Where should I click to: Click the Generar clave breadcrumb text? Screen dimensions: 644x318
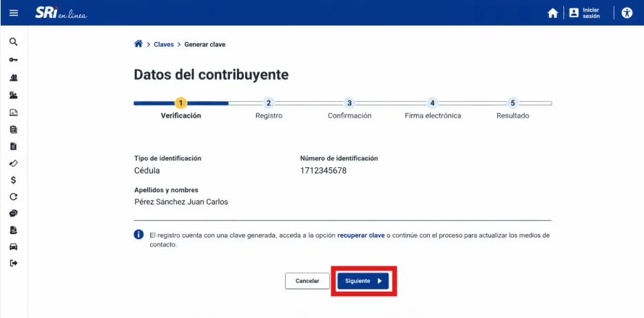tap(205, 44)
